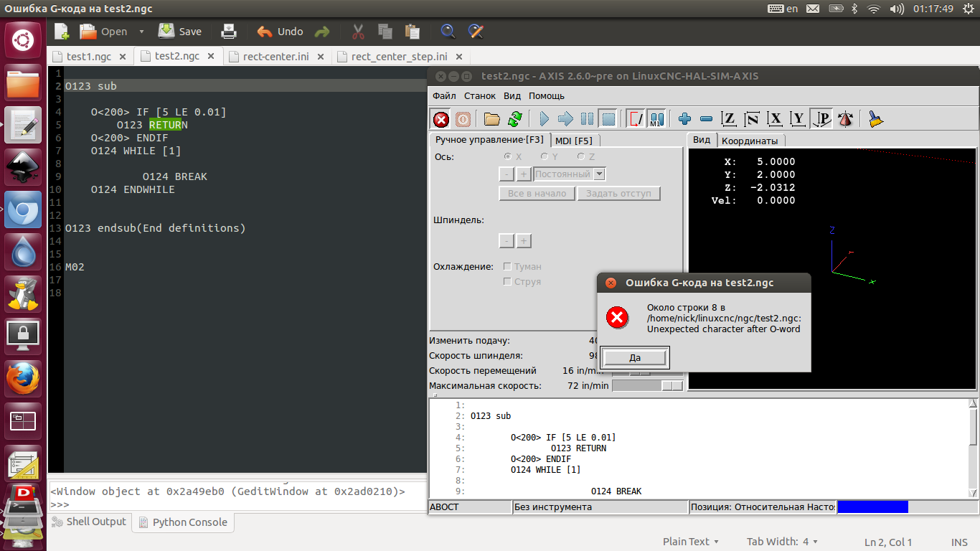The image size is (980, 551).
Task: Save the current file in gedit
Action: [180, 32]
